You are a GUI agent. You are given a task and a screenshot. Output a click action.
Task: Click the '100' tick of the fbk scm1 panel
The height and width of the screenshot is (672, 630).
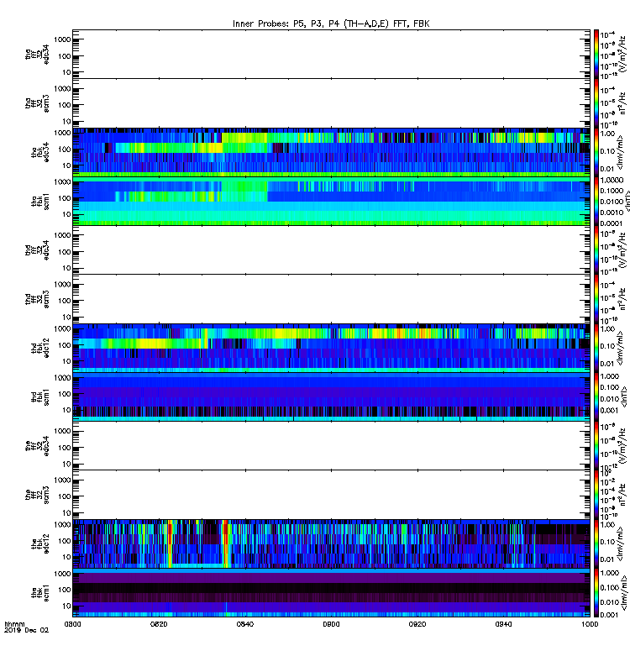pos(65,590)
